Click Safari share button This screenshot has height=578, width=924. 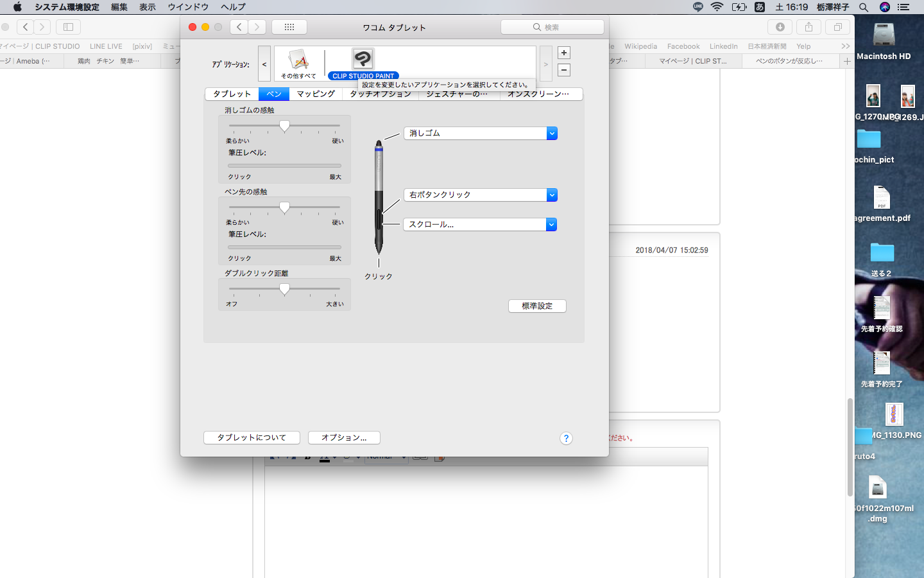click(x=809, y=27)
